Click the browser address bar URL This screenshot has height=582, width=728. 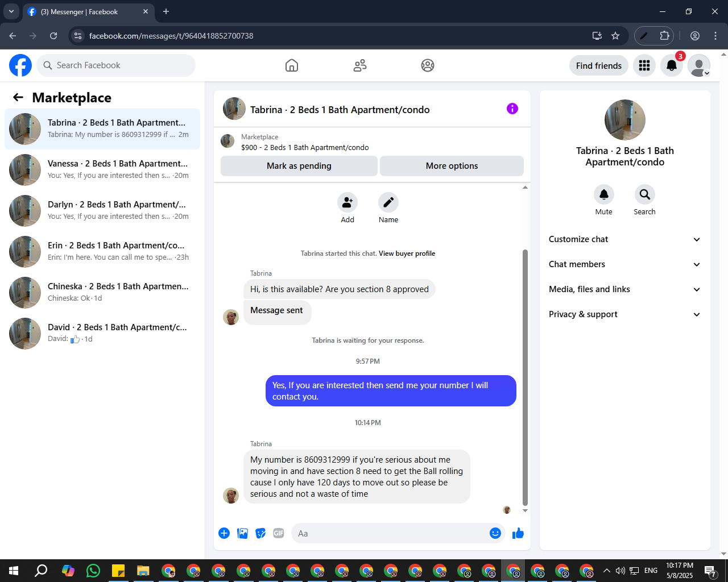(171, 36)
